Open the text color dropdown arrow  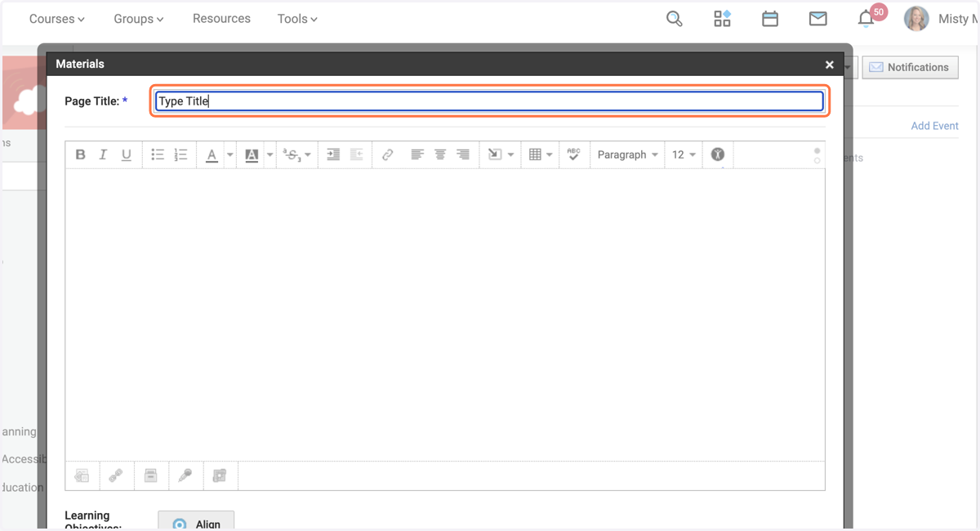[x=230, y=154]
